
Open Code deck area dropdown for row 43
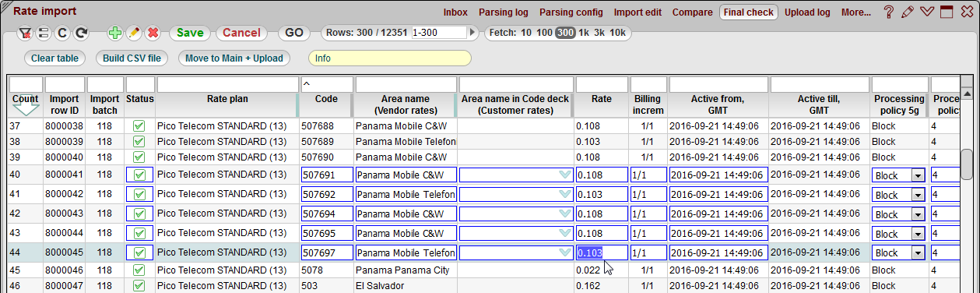coord(565,233)
